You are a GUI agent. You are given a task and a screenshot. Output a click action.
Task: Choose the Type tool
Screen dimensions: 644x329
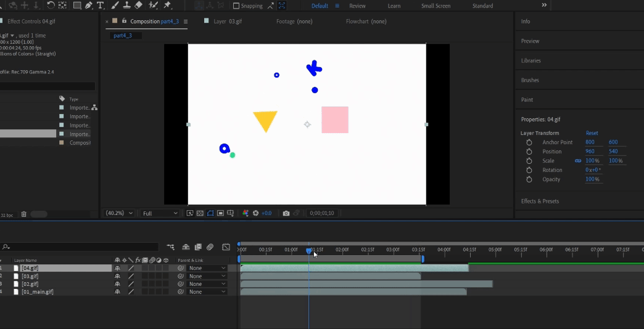[101, 6]
